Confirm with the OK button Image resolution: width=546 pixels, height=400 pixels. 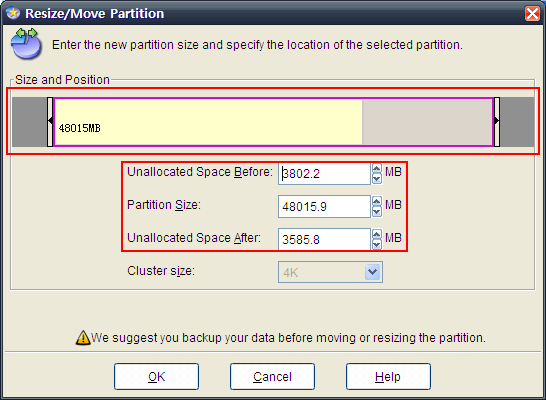(x=156, y=376)
